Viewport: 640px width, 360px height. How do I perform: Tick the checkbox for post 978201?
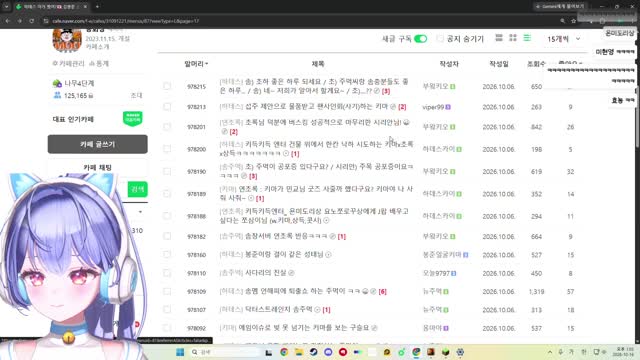click(x=167, y=127)
